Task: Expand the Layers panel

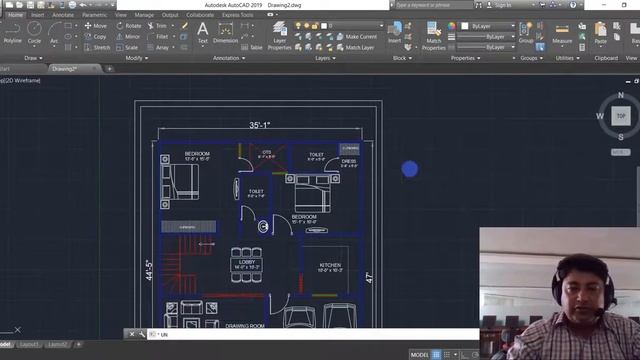Action: (325, 58)
